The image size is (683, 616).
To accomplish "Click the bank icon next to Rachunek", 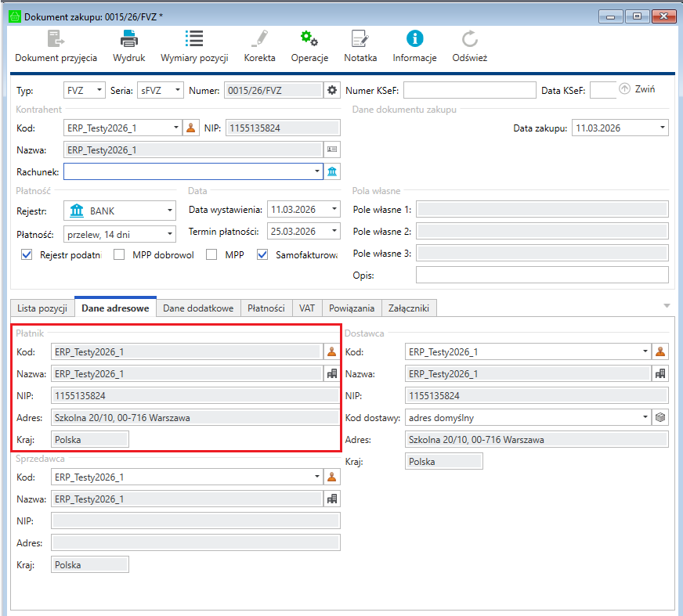I will [x=332, y=171].
